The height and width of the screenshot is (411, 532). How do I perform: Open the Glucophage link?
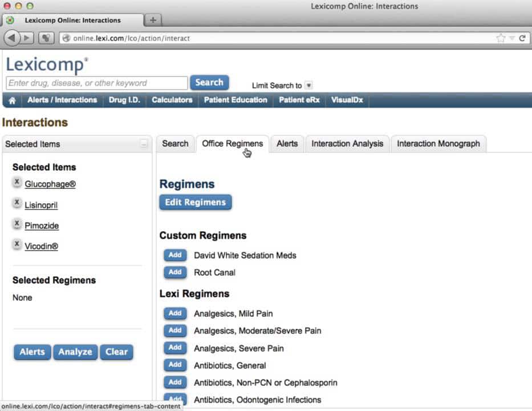50,184
